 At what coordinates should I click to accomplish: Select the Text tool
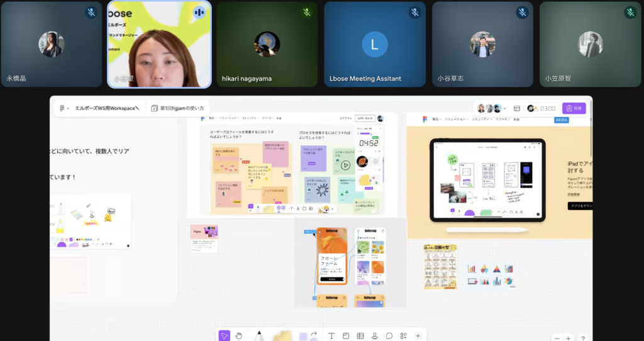(x=331, y=335)
